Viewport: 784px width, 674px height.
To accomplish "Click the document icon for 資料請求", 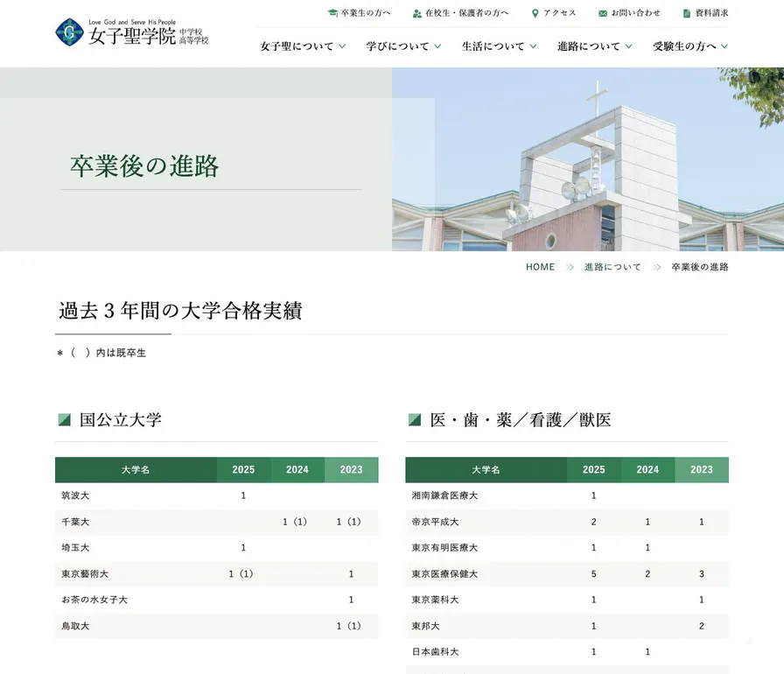I will click(x=687, y=13).
